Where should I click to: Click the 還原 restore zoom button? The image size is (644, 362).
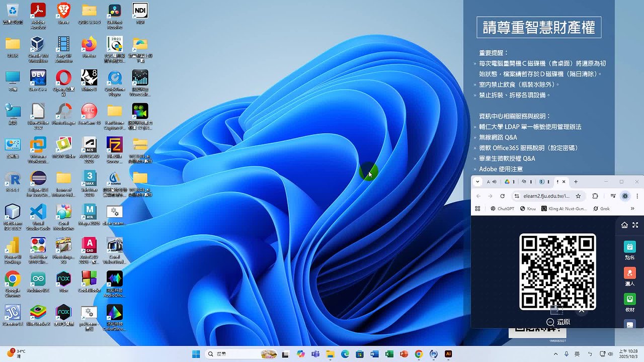(x=558, y=322)
